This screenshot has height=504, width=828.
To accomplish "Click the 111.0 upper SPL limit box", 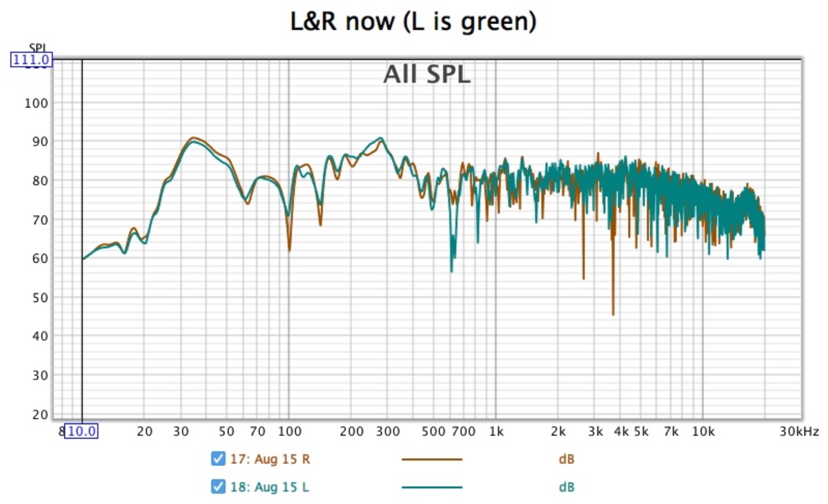I will [x=32, y=61].
